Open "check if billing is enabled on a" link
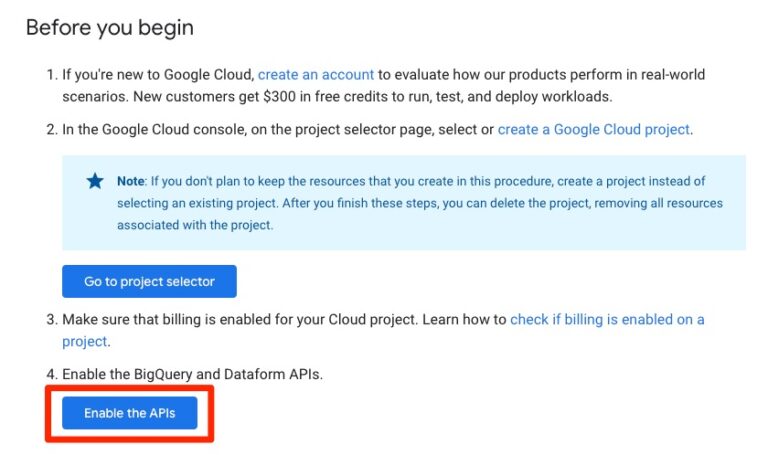Image resolution: width=768 pixels, height=455 pixels. pos(607,319)
